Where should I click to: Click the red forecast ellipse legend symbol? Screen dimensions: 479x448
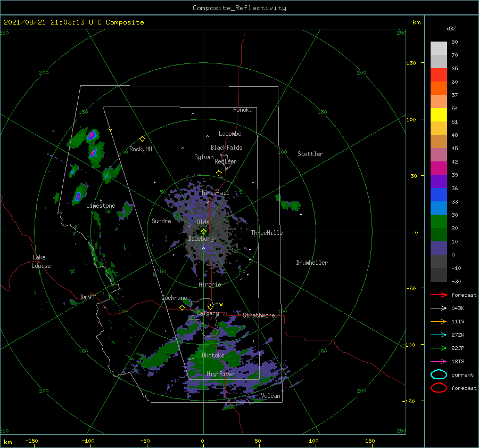point(439,388)
